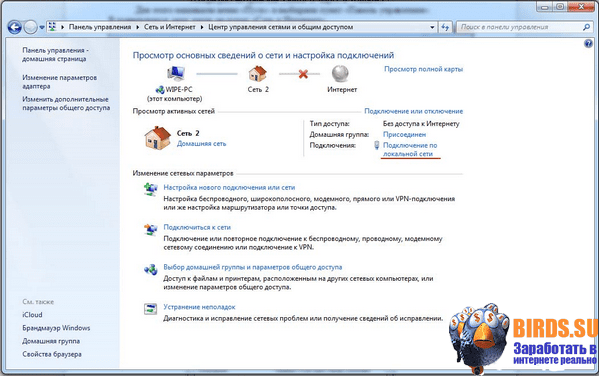Expand arrow after Панель управления breadcrumb
This screenshot has width=599, height=376.
pos(138,27)
